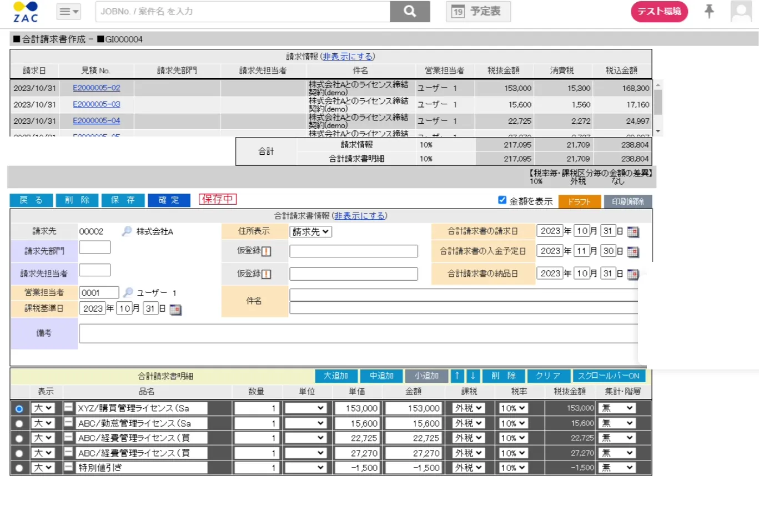Click the 請求先部門 input field
The height and width of the screenshot is (532, 759).
click(95, 247)
